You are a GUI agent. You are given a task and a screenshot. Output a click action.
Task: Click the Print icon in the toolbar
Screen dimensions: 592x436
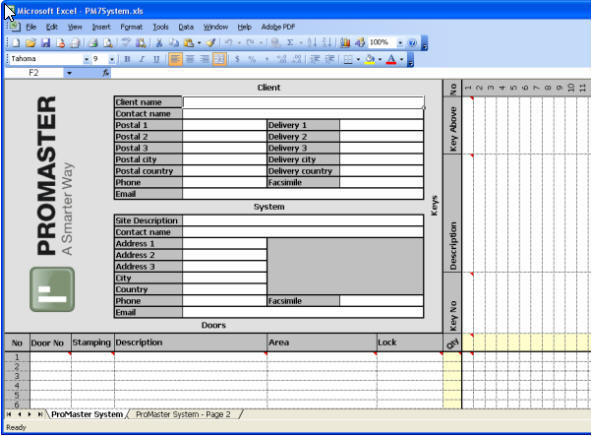pos(93,43)
